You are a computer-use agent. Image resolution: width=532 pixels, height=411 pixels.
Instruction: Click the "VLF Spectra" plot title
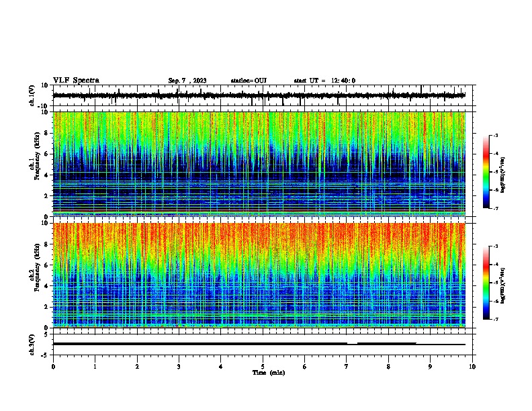tap(76, 81)
